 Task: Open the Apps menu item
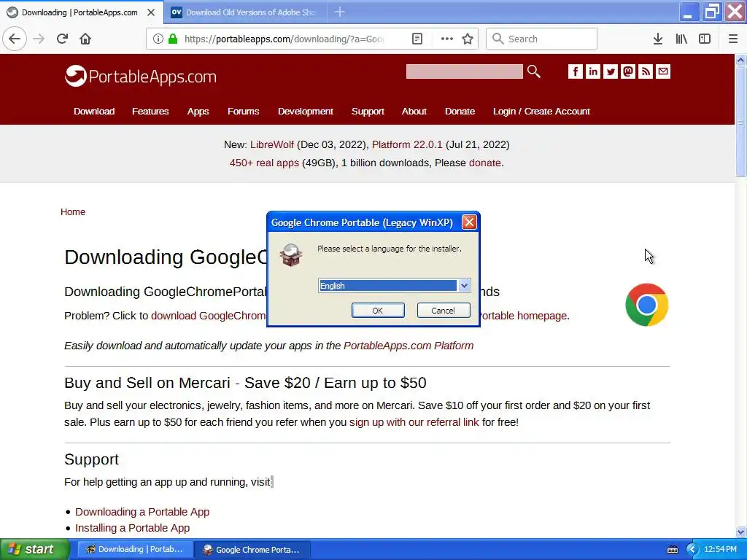tap(198, 112)
